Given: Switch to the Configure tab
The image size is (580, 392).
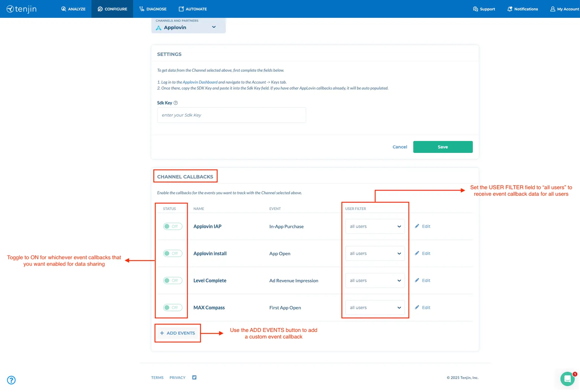Looking at the screenshot, I should (112, 9).
